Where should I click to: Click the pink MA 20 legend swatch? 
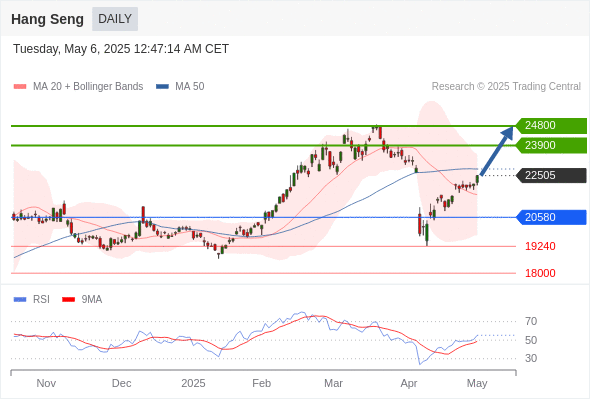pos(20,87)
